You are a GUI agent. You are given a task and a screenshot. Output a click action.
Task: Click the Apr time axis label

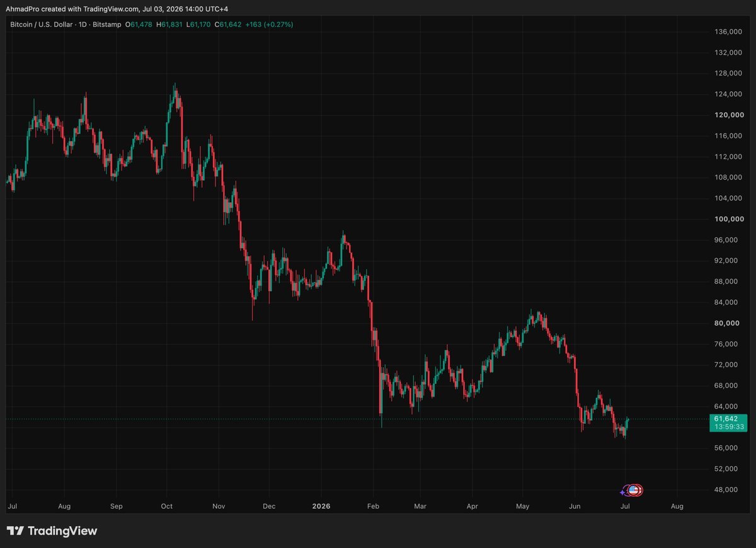tap(472, 506)
